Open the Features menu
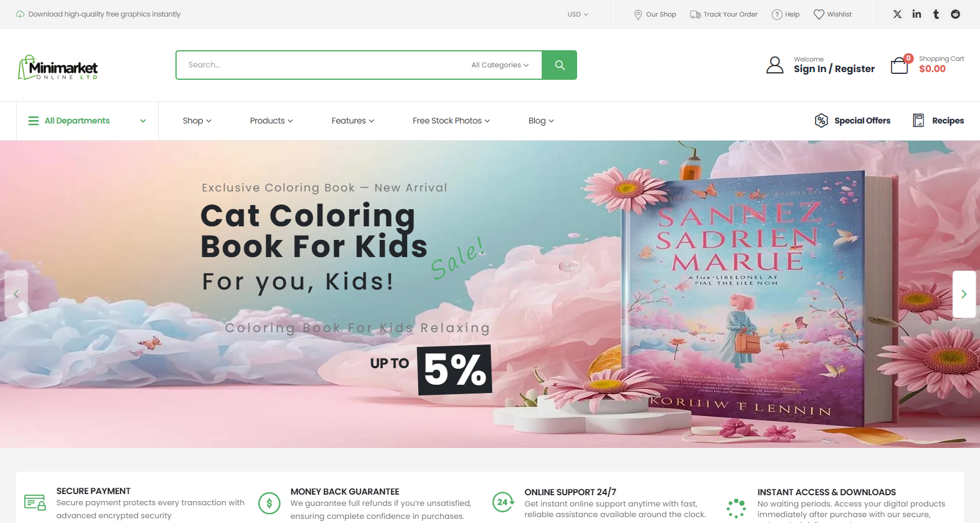Screen dimensions: 980x523 point(353,121)
